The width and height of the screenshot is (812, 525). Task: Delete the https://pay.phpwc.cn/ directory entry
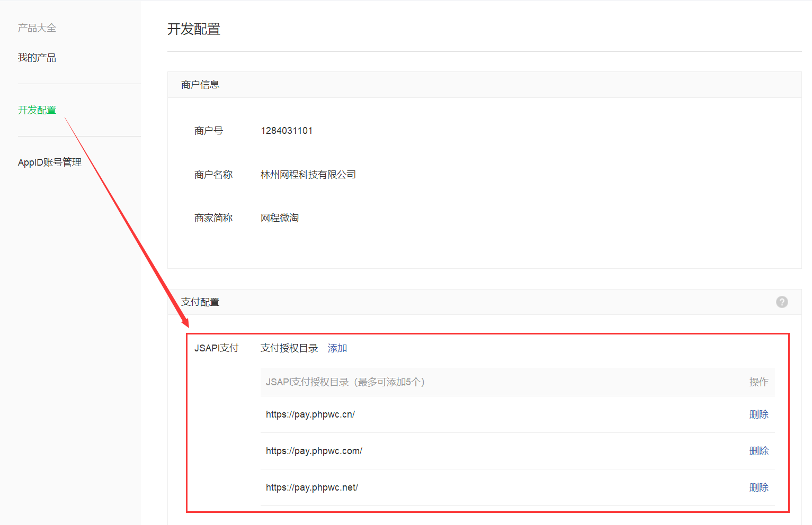759,414
